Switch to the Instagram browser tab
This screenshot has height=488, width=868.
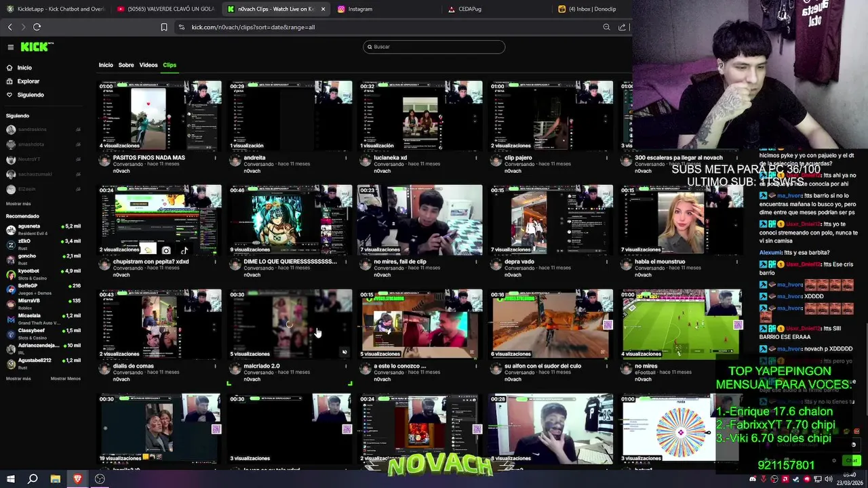click(387, 9)
